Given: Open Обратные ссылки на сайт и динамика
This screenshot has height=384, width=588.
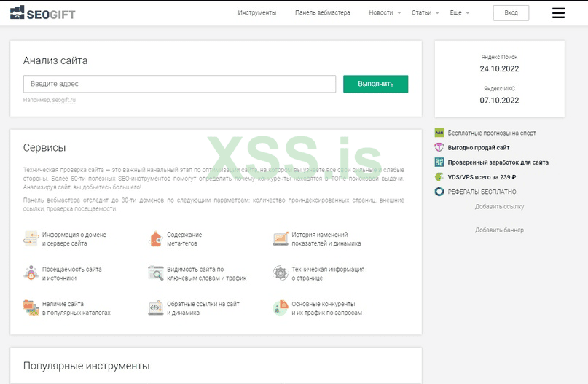Looking at the screenshot, I should [x=203, y=308].
